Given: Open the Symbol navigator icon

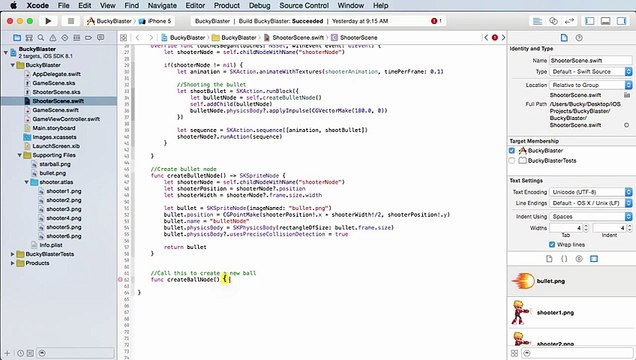Looking at the screenshot, I should point(29,38).
